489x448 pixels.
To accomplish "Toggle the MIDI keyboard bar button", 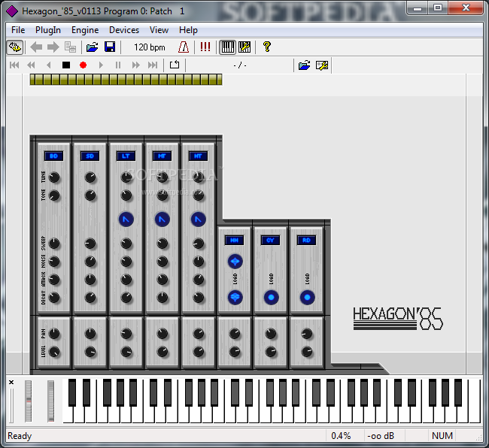I will pyautogui.click(x=227, y=47).
